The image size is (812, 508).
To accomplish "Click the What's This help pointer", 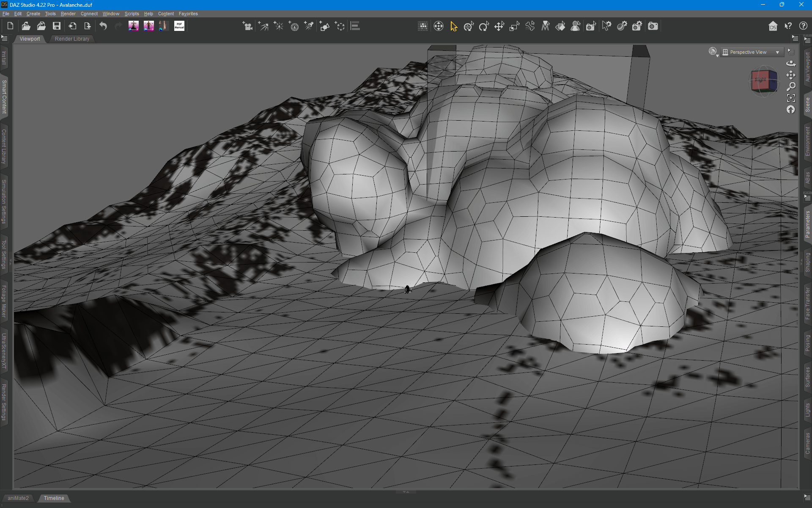I will [788, 26].
